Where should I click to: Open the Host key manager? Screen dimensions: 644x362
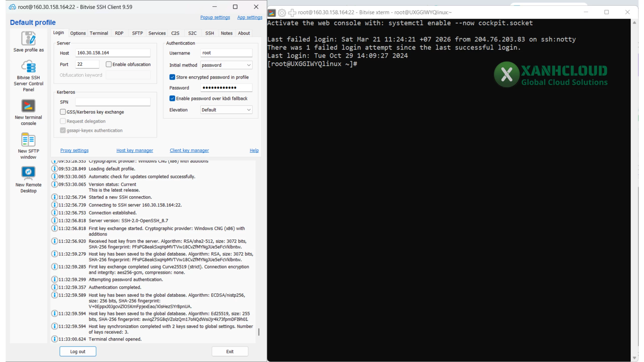pos(135,150)
